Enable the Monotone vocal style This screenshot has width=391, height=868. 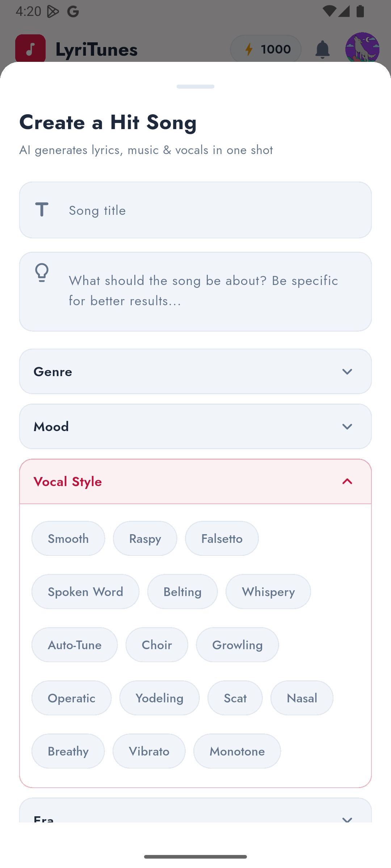click(237, 751)
